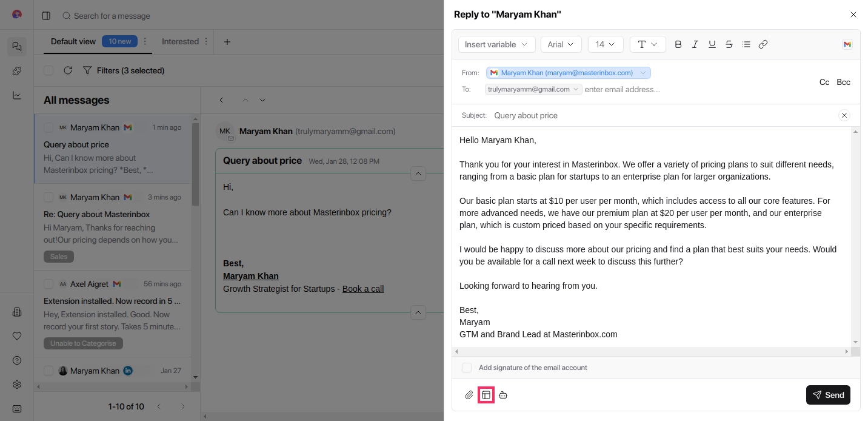Toggle bold formatting in the editor toolbar
Viewport: 868px width, 421px height.
click(x=678, y=44)
